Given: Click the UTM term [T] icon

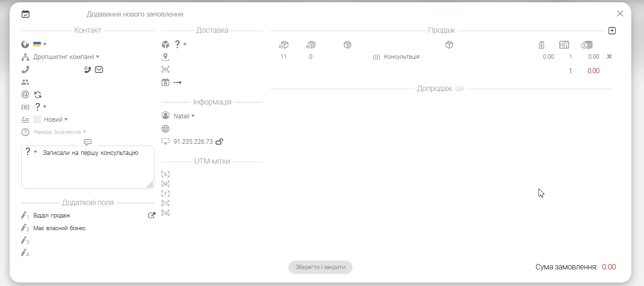Looking at the screenshot, I should (x=165, y=193).
